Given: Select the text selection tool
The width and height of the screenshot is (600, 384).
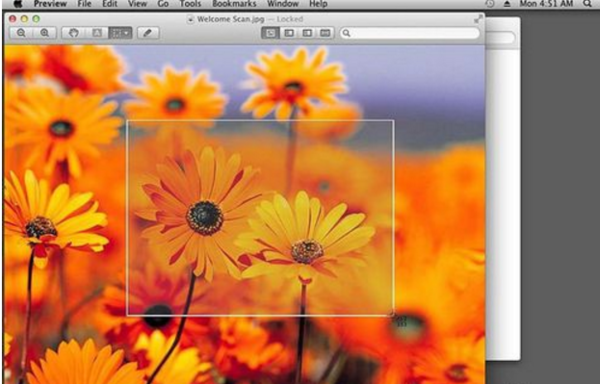Looking at the screenshot, I should click(97, 33).
